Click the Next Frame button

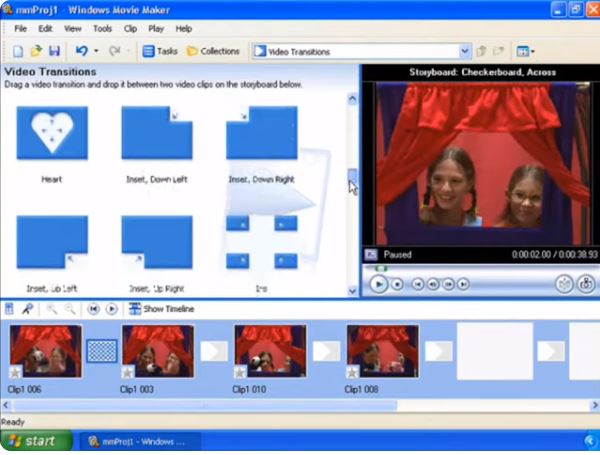click(448, 284)
